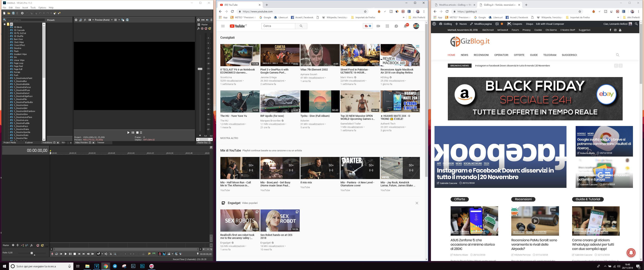The height and width of the screenshot is (270, 644).
Task: Zoom in timeline with plus button
Action: pyautogui.click(x=203, y=249)
